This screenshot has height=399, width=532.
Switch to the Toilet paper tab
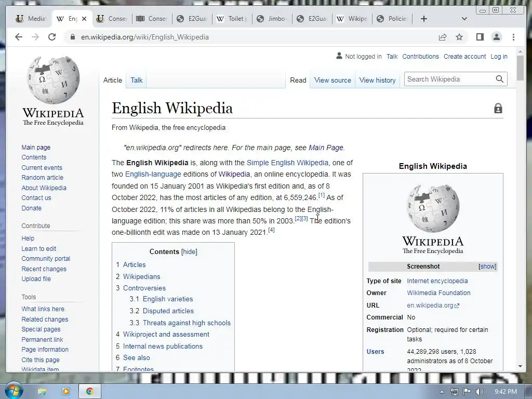point(232,19)
